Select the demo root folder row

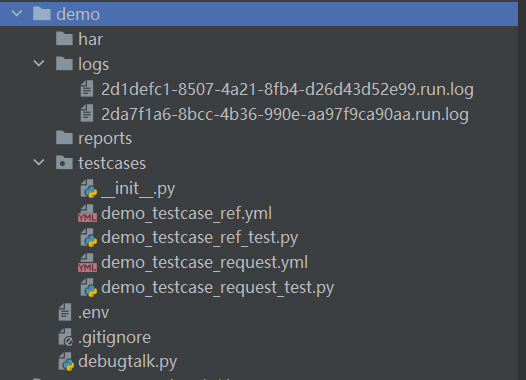(259, 14)
